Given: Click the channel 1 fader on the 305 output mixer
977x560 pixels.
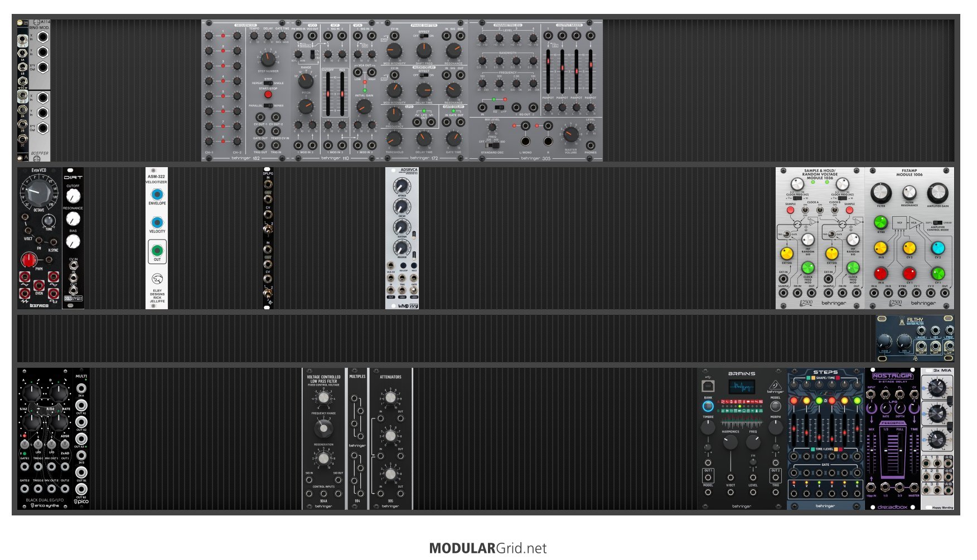Looking at the screenshot, I should pos(548,71).
